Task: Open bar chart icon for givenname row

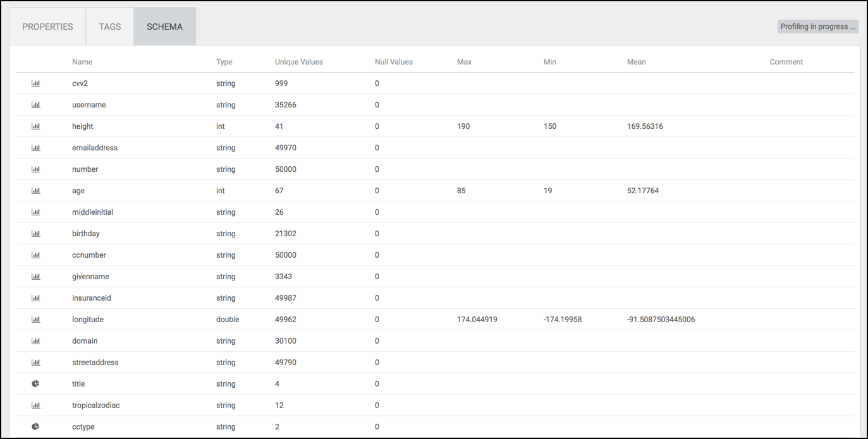Action: 36,277
